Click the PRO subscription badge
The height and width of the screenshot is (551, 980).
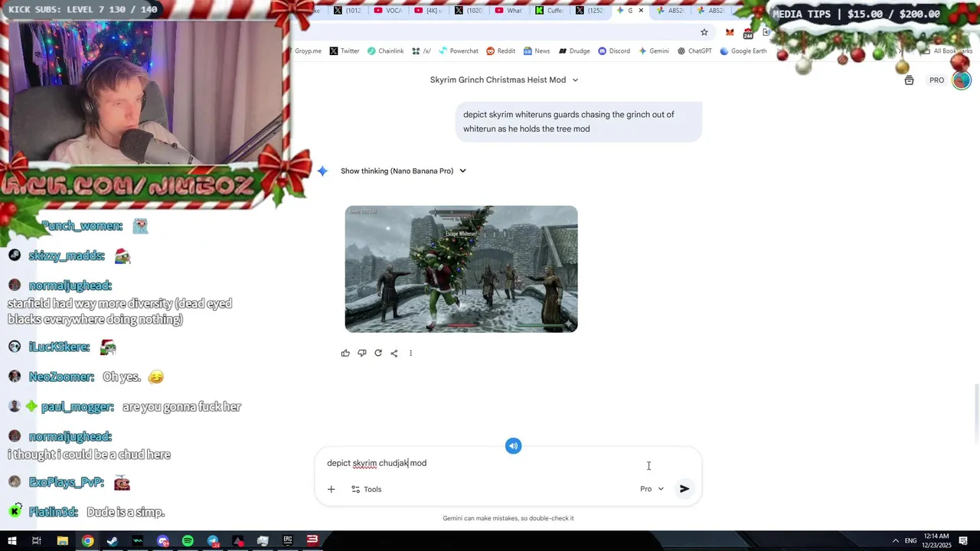pos(936,80)
